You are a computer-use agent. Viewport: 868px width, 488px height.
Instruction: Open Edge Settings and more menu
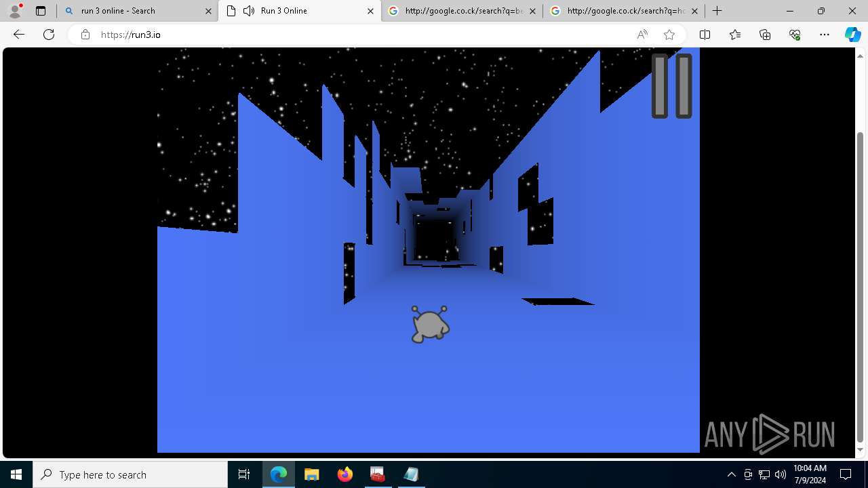click(x=825, y=35)
